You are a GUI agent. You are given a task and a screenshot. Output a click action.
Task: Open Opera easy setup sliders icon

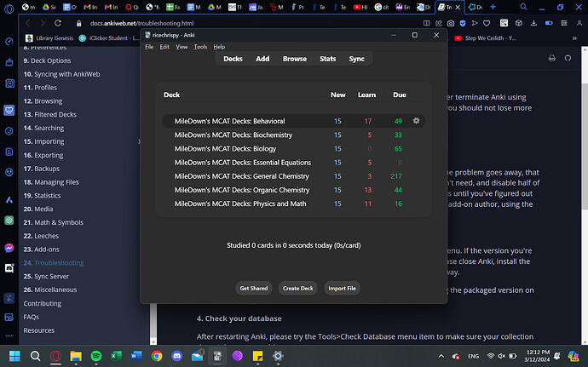564,23
